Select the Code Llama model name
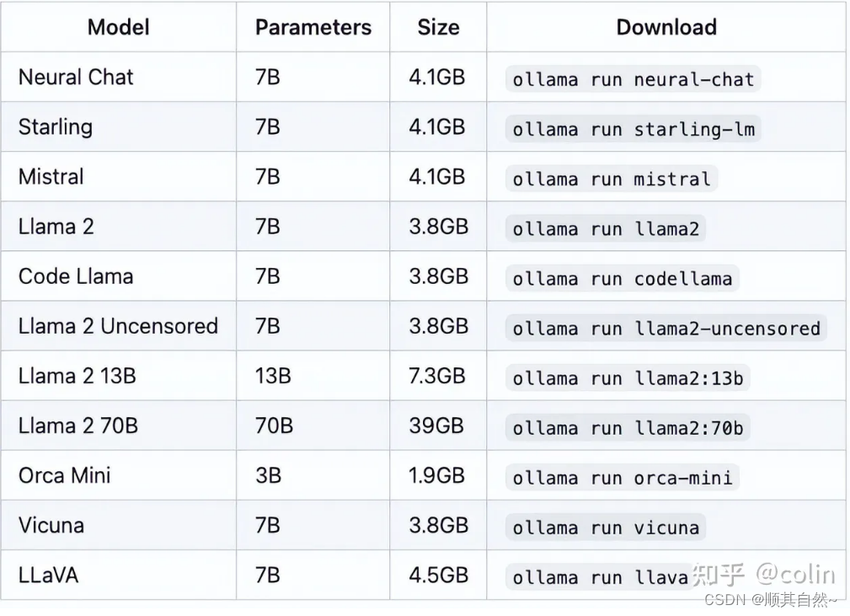 click(76, 276)
